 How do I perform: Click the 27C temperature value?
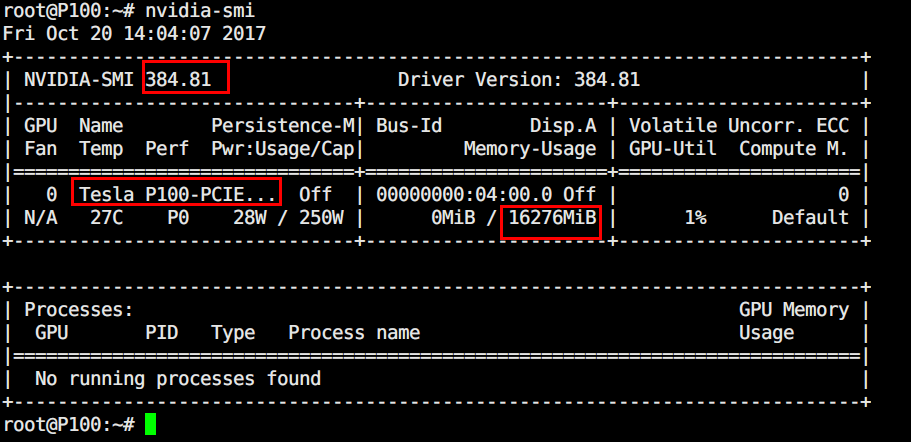pyautogui.click(x=107, y=218)
